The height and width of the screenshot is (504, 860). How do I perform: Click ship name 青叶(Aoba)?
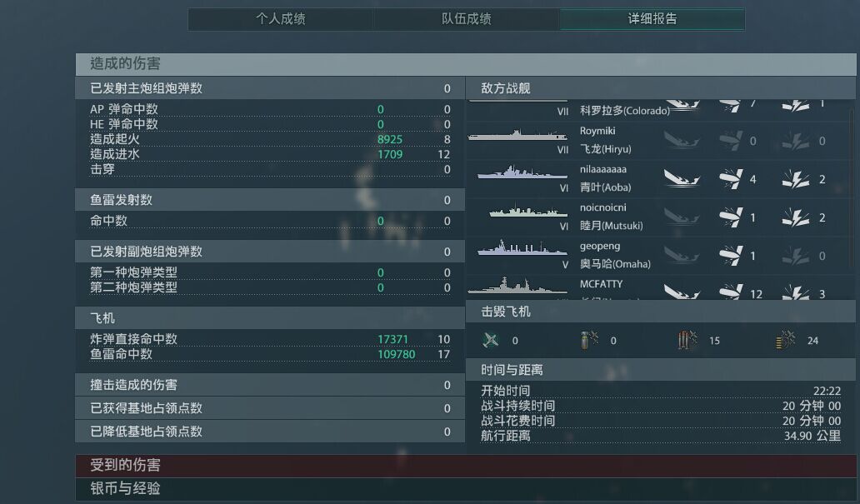[x=606, y=187]
